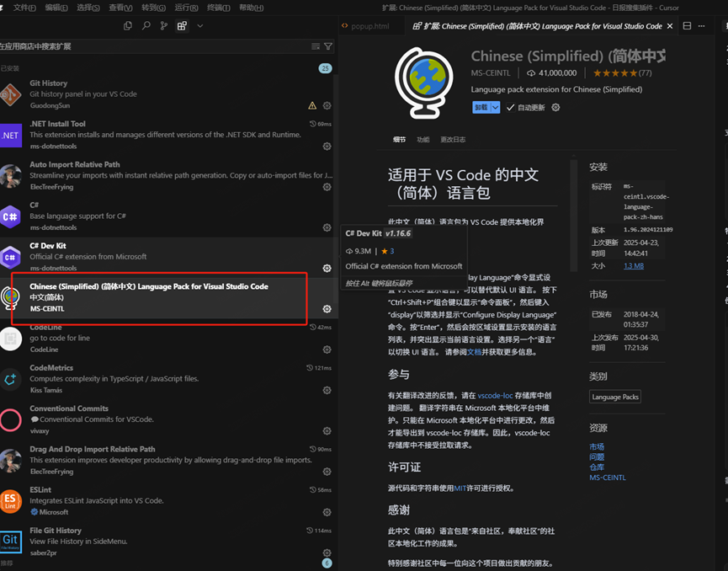
Task: Select the .NET Install Tool logo
Action: [x=10, y=136]
